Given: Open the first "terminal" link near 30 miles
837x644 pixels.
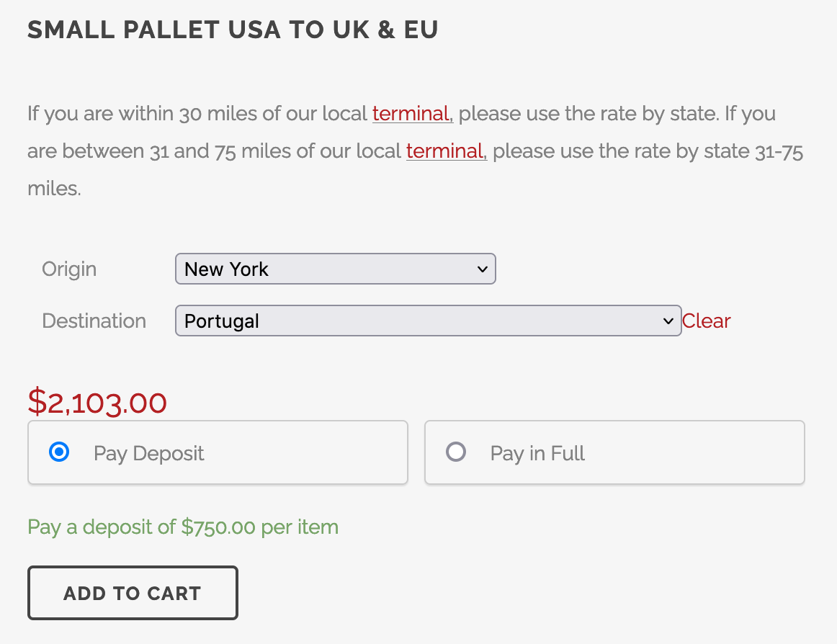Looking at the screenshot, I should pyautogui.click(x=411, y=114).
